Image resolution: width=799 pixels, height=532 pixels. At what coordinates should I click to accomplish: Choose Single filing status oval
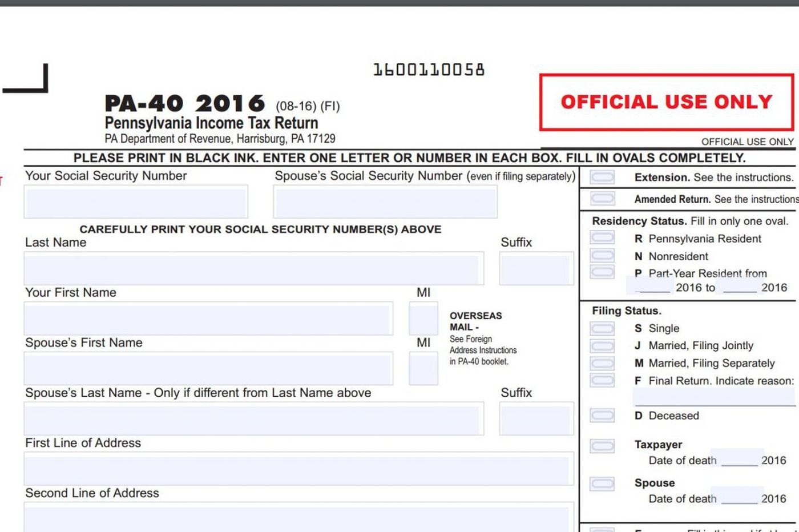(602, 328)
